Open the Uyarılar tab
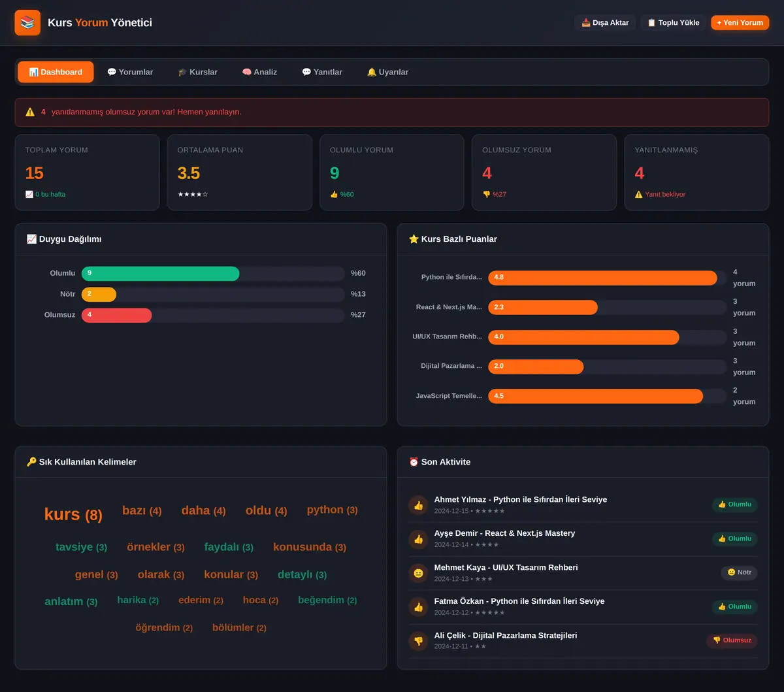The image size is (784, 692). point(387,72)
